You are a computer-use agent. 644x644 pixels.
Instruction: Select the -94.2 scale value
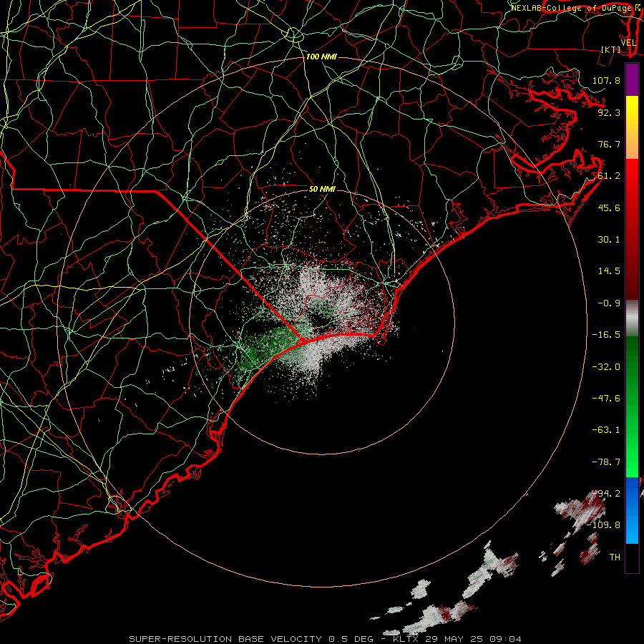(606, 494)
